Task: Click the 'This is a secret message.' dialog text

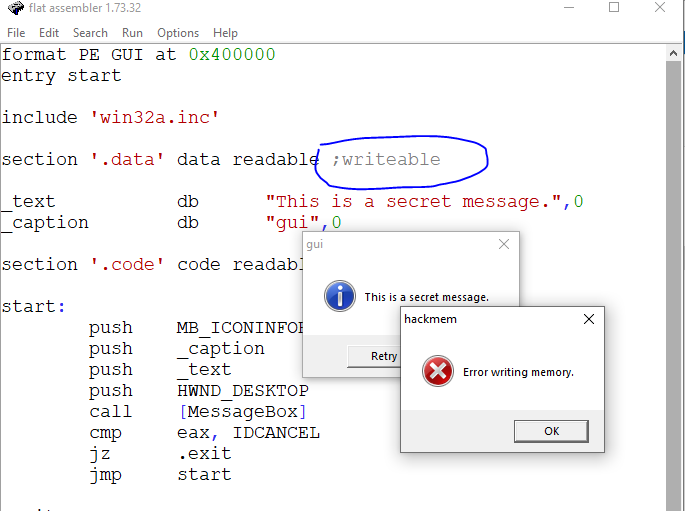Action: pyautogui.click(x=426, y=297)
